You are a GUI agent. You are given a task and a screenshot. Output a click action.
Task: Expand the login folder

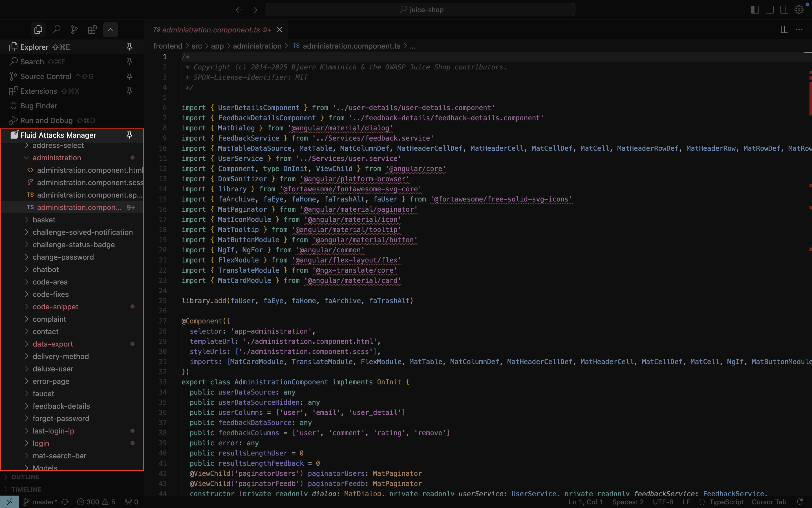[x=72, y=443]
